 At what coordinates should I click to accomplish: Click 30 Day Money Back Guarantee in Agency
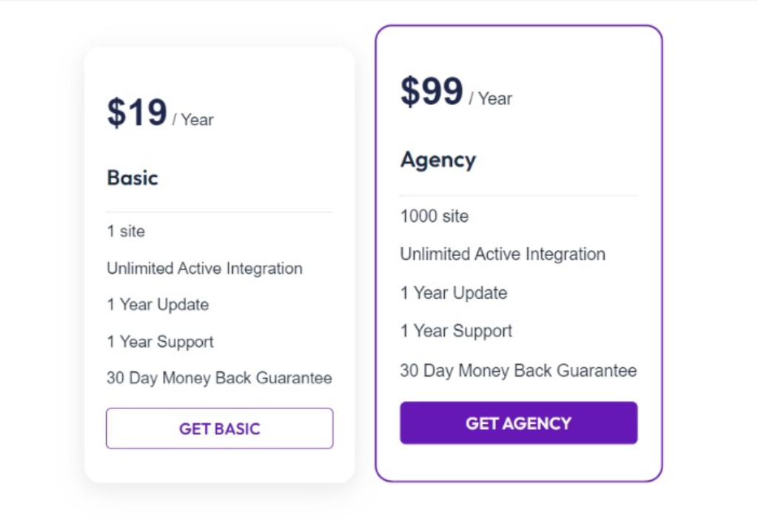pyautogui.click(x=518, y=371)
